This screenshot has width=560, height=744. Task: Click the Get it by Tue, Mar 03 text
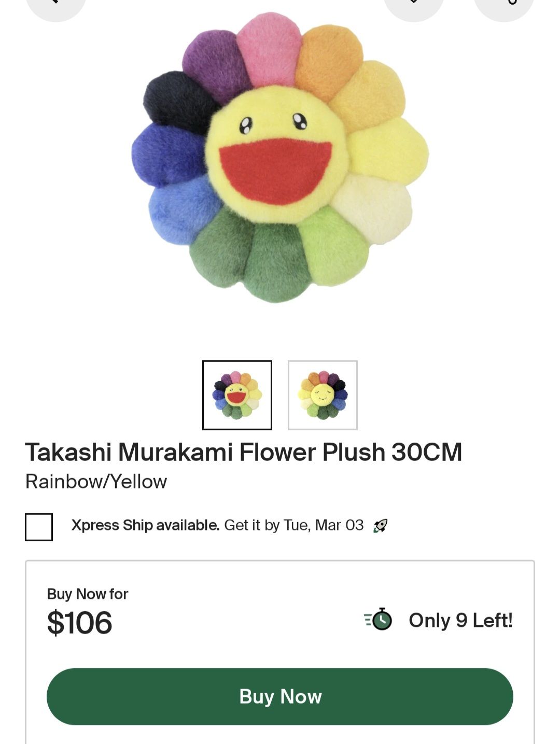click(294, 525)
